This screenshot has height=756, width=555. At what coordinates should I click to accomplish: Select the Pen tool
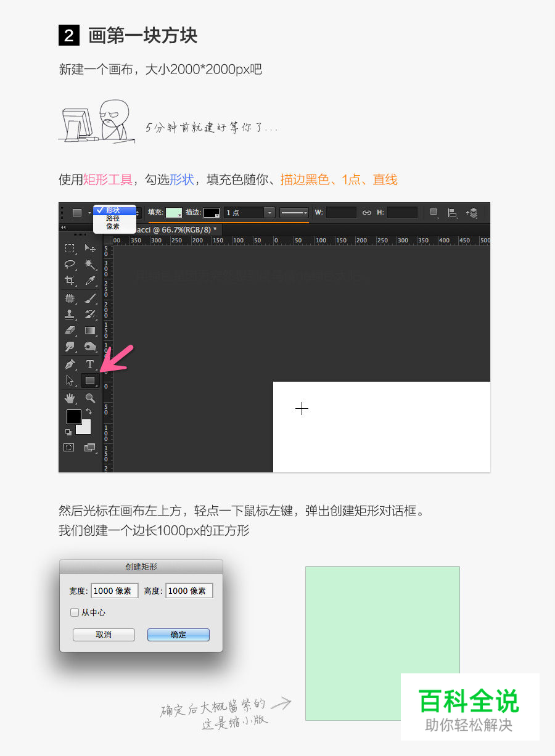[x=70, y=364]
